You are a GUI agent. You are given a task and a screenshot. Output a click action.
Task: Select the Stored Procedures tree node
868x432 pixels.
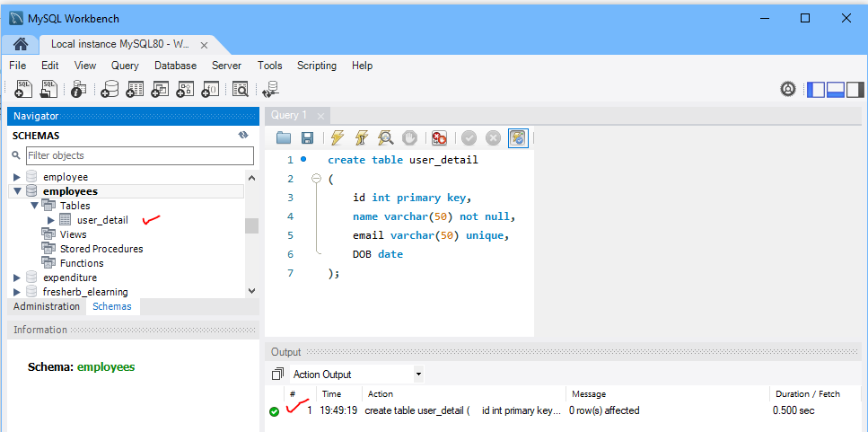(x=101, y=249)
